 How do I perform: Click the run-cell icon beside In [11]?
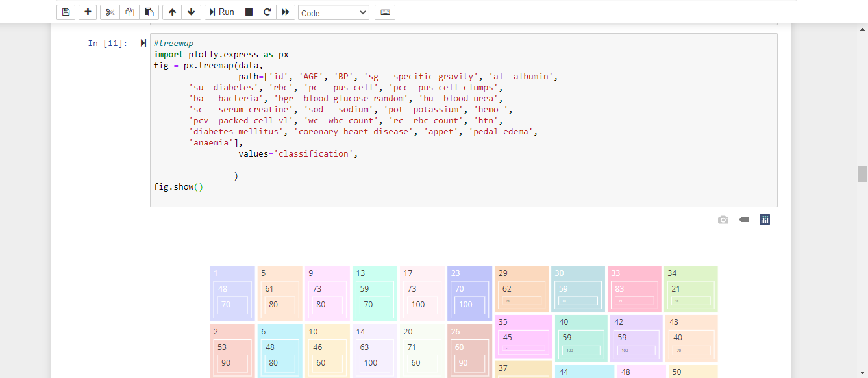click(143, 43)
